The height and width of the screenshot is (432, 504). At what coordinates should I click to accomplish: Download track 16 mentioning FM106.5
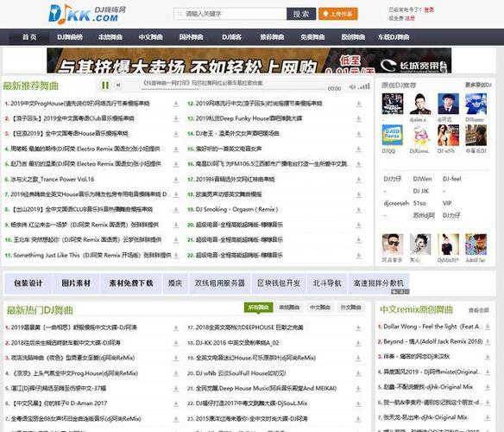pyautogui.click(x=359, y=164)
